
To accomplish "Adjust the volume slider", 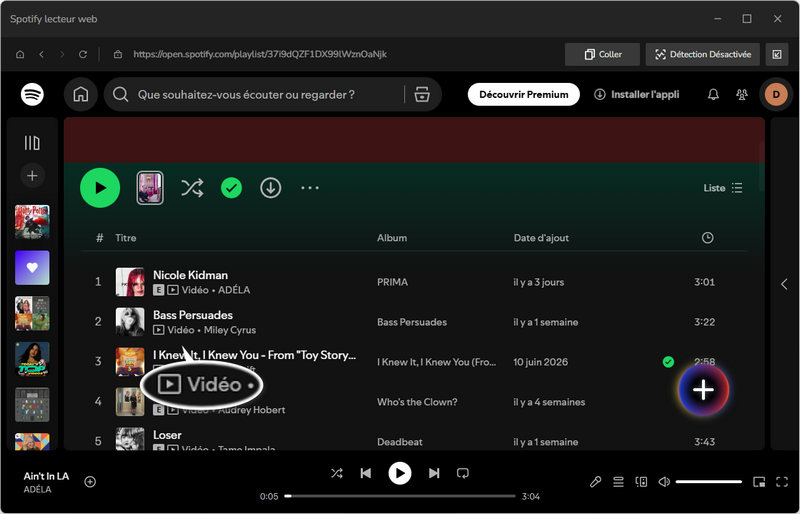I will pos(709,482).
